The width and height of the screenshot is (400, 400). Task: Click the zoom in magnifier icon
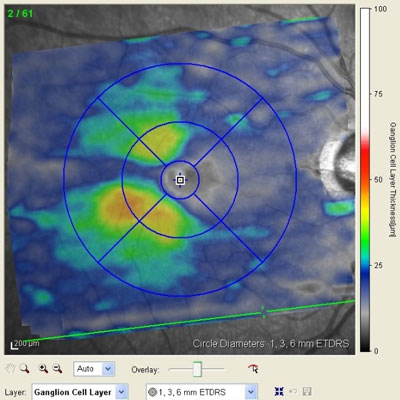[43, 369]
